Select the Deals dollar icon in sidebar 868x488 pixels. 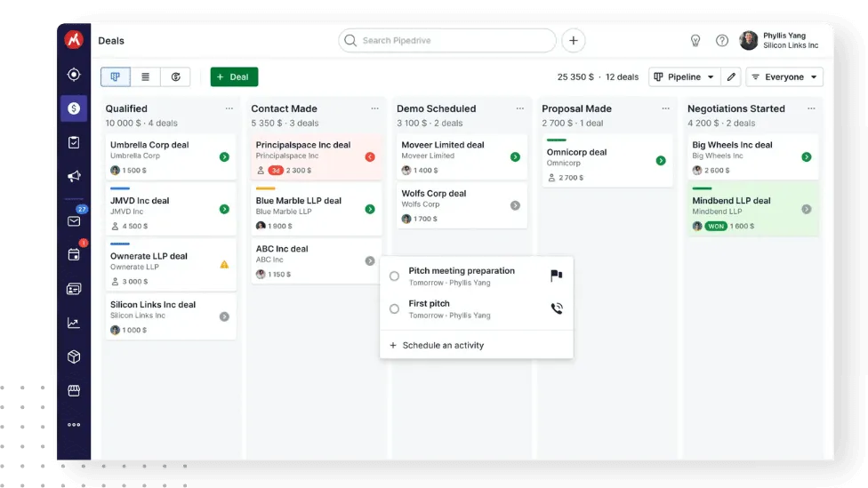(74, 108)
